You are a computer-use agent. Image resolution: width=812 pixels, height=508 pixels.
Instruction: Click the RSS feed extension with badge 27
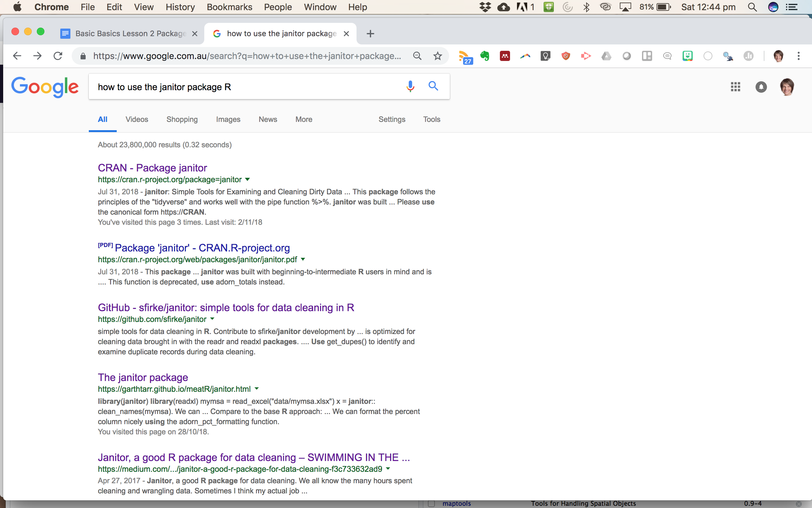(x=465, y=57)
